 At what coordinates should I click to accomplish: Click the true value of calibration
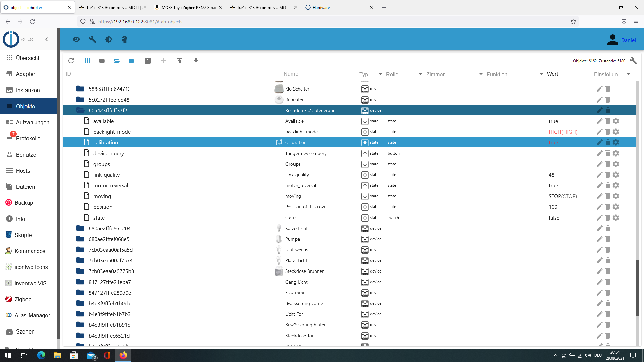(x=553, y=143)
